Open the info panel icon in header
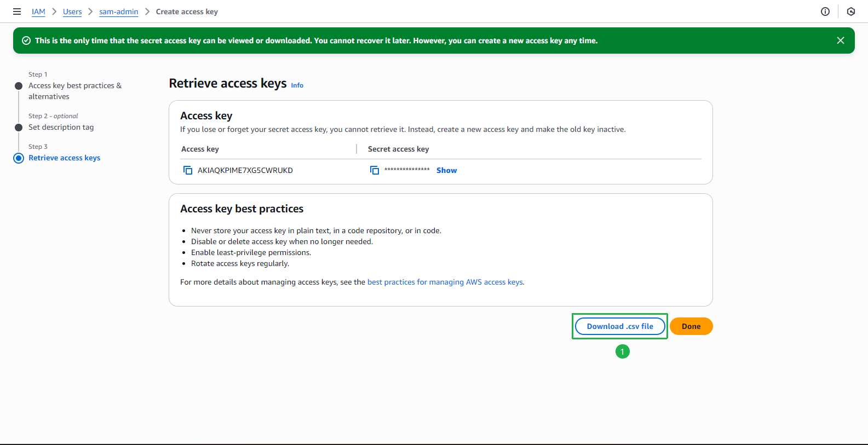This screenshot has height=445, width=868. [825, 11]
